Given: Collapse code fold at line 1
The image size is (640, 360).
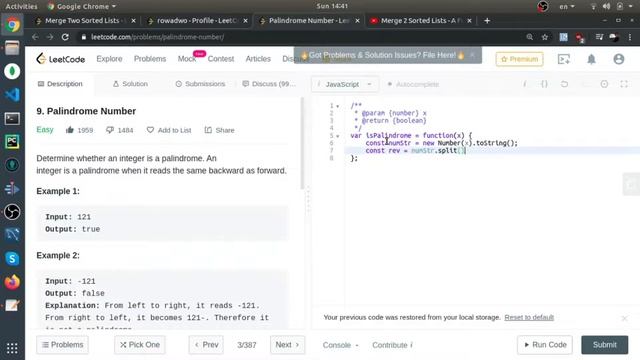Looking at the screenshot, I should point(338,106).
